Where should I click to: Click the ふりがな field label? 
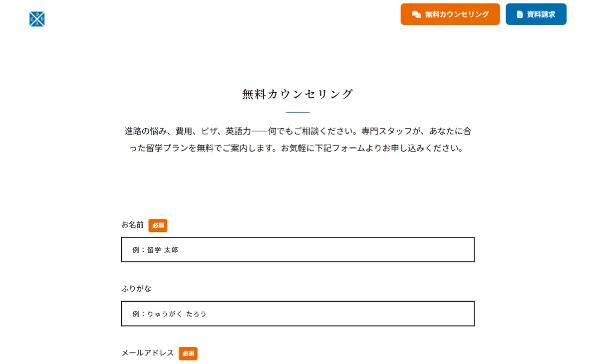[136, 289]
